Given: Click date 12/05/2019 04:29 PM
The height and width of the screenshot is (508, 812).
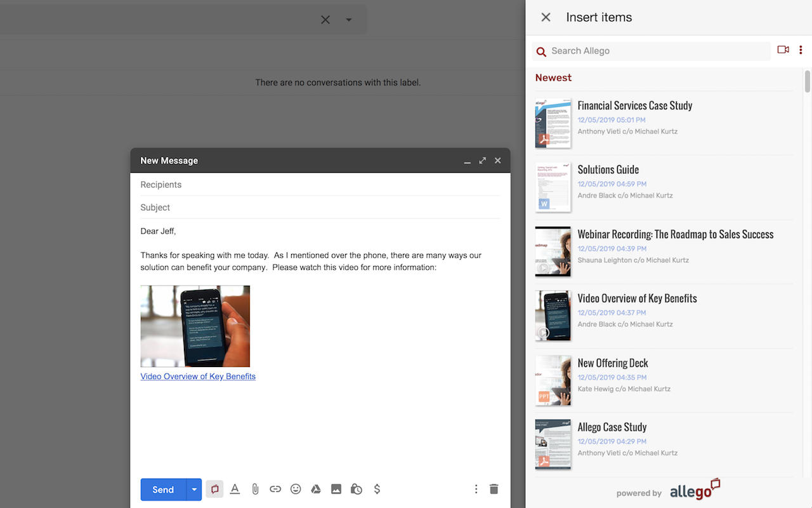Looking at the screenshot, I should click(612, 441).
